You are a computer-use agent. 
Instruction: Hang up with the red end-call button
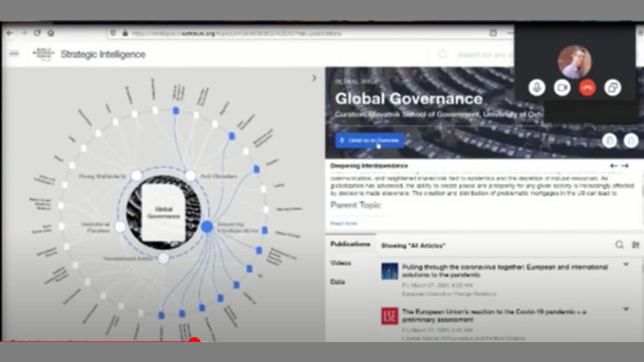(587, 87)
